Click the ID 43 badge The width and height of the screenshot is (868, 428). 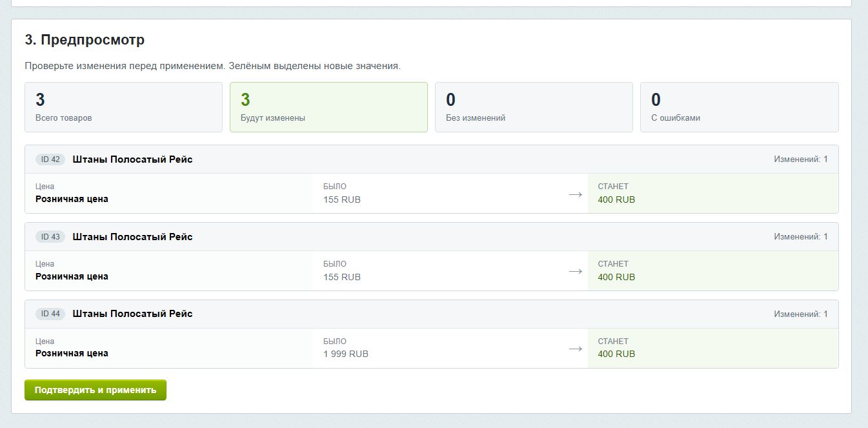pyautogui.click(x=50, y=237)
